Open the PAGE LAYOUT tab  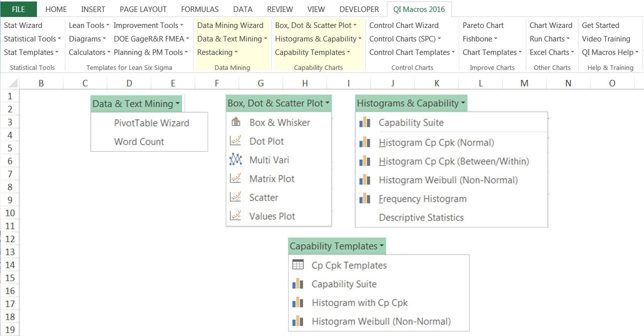tap(143, 9)
